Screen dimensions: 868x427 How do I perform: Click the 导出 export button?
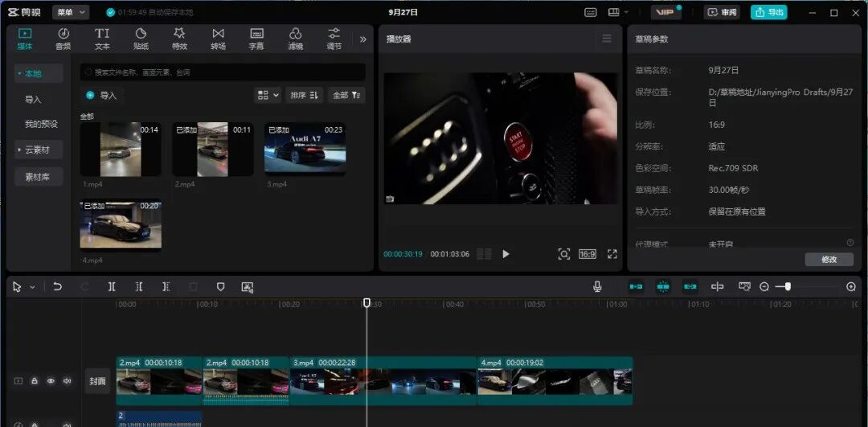768,12
